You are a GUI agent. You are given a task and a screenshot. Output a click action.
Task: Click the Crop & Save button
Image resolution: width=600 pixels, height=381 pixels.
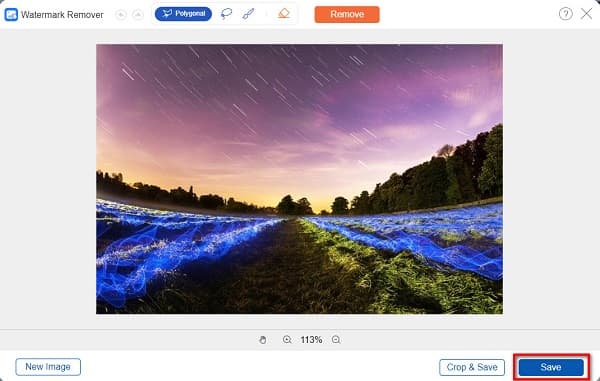[x=472, y=367]
